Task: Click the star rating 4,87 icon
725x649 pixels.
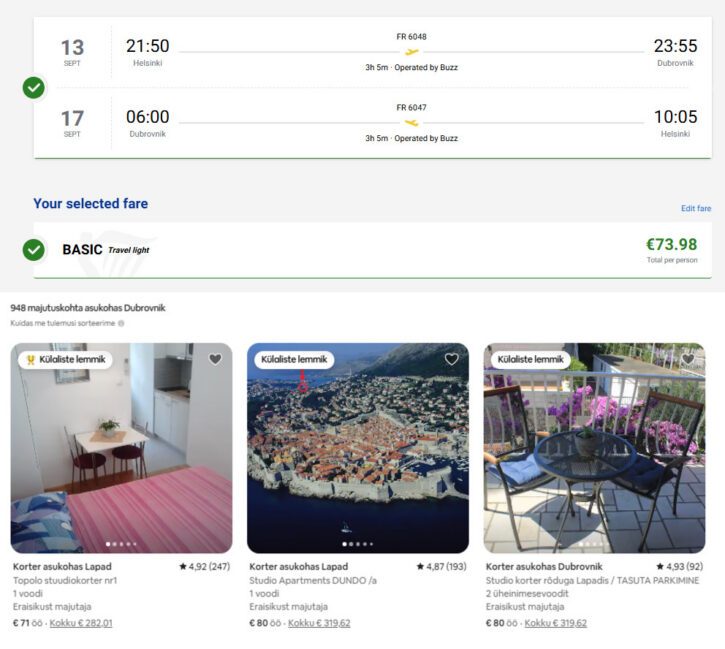Action: [x=420, y=567]
